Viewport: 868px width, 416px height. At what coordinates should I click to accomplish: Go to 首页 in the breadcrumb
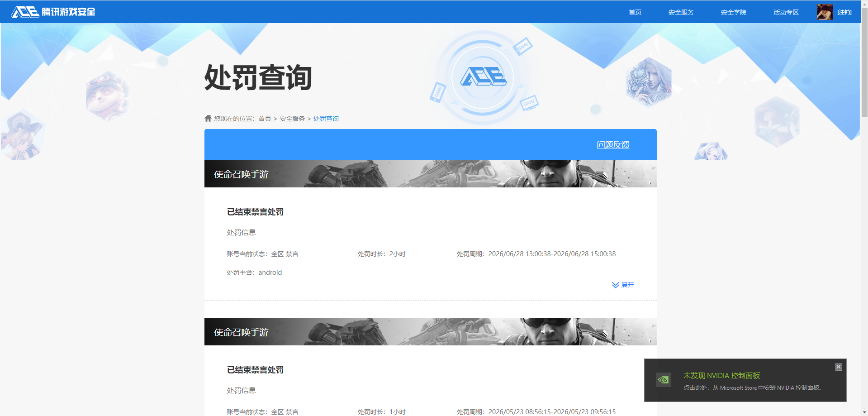pyautogui.click(x=265, y=119)
